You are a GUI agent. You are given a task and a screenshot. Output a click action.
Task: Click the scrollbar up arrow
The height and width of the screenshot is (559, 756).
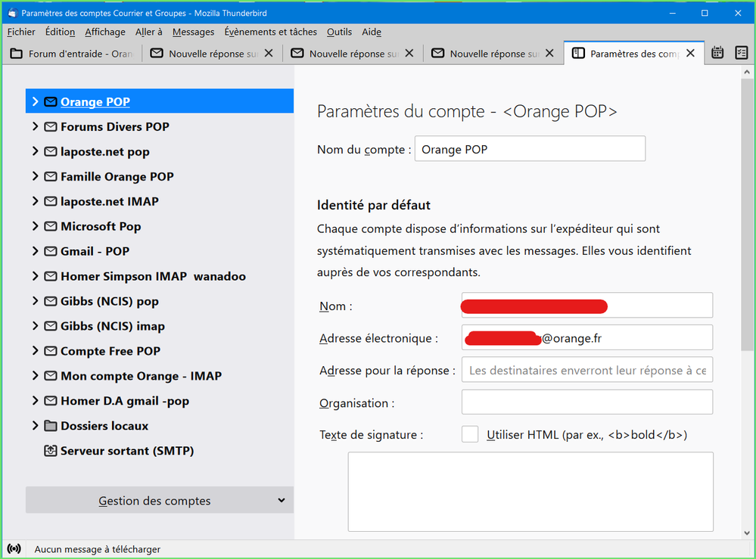[x=747, y=73]
